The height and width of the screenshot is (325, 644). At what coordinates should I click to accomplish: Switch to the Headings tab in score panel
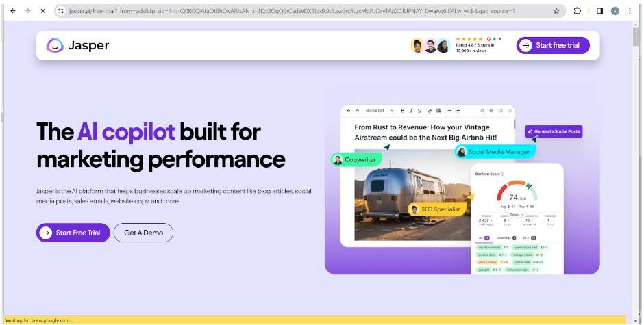[504, 237]
